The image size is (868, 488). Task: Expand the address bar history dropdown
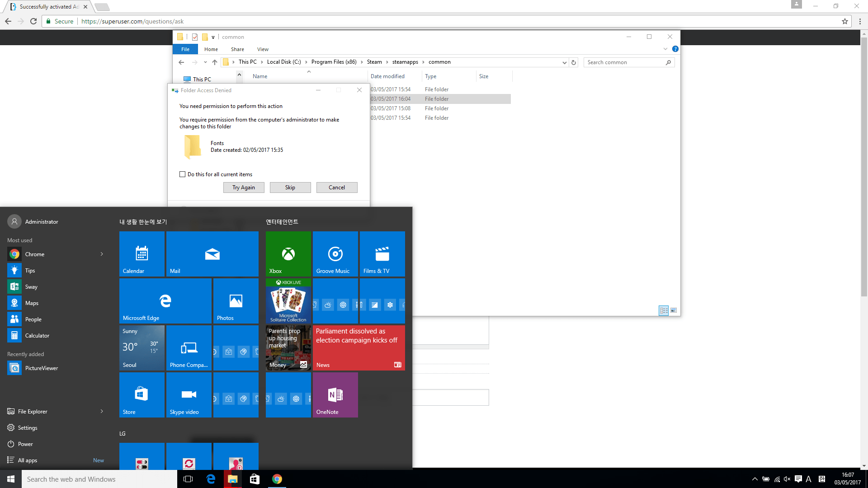564,63
